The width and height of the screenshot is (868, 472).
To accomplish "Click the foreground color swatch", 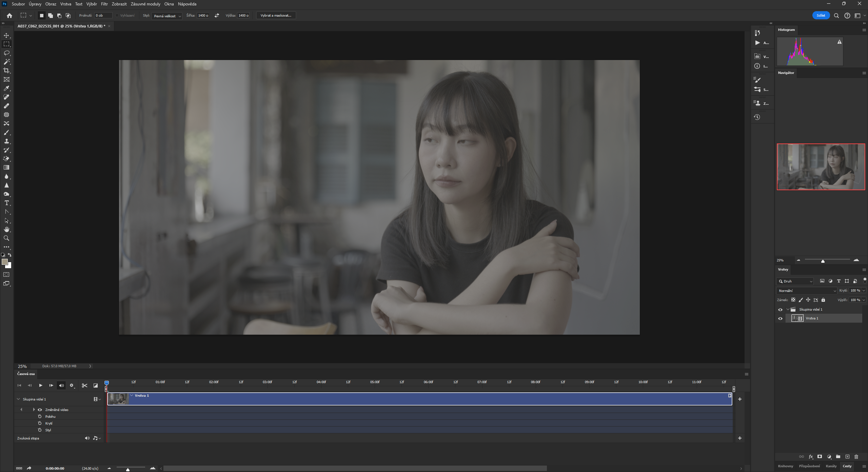I will point(5,262).
